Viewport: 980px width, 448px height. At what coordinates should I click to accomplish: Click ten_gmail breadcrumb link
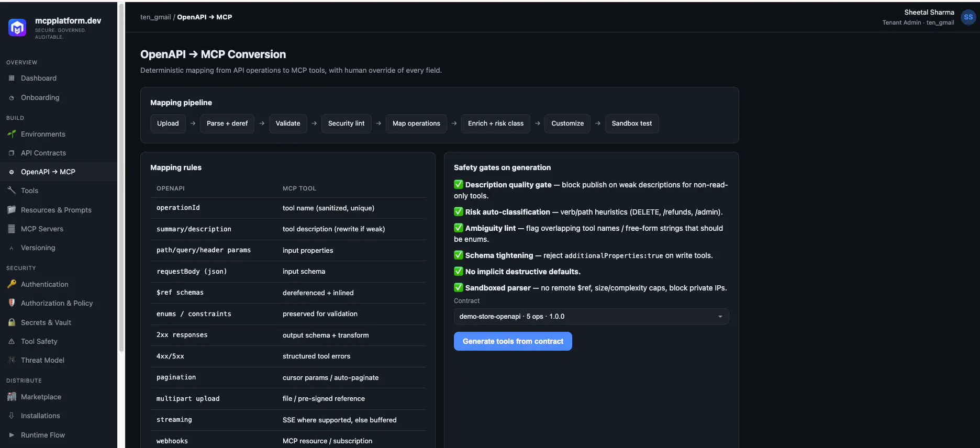pos(155,17)
